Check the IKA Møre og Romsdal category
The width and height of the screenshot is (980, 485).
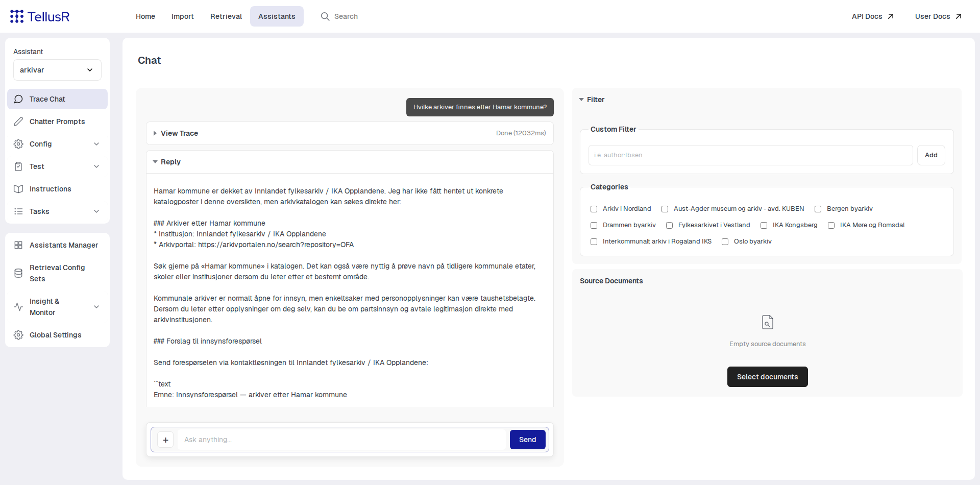tap(831, 225)
